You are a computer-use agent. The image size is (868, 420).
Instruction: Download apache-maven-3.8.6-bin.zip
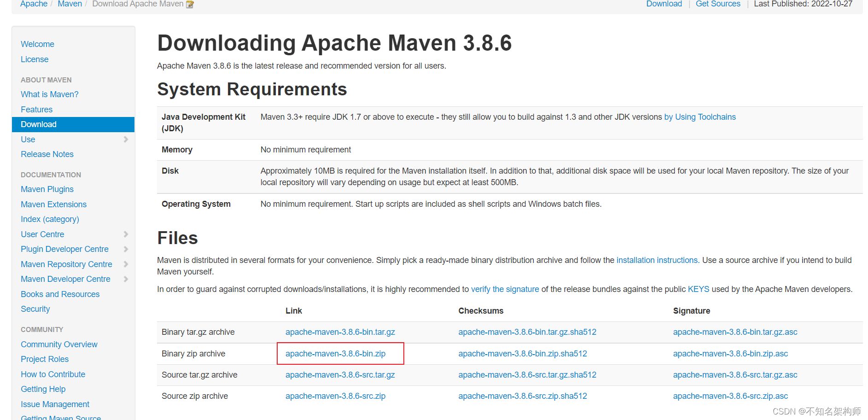(336, 354)
